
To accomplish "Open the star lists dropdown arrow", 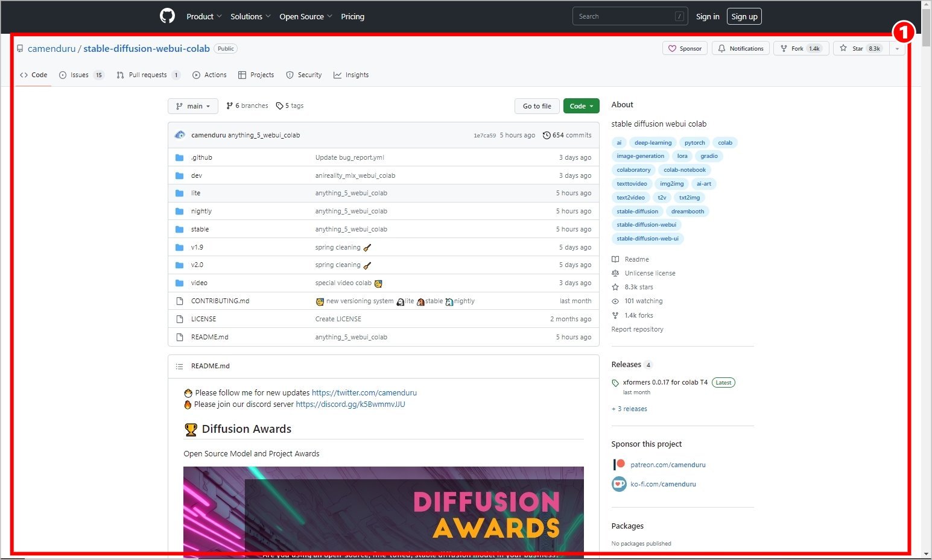I will click(897, 48).
